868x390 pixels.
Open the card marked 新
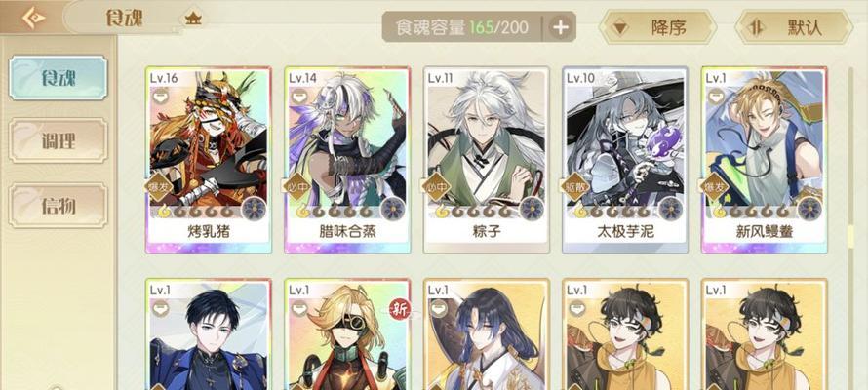[x=347, y=334]
